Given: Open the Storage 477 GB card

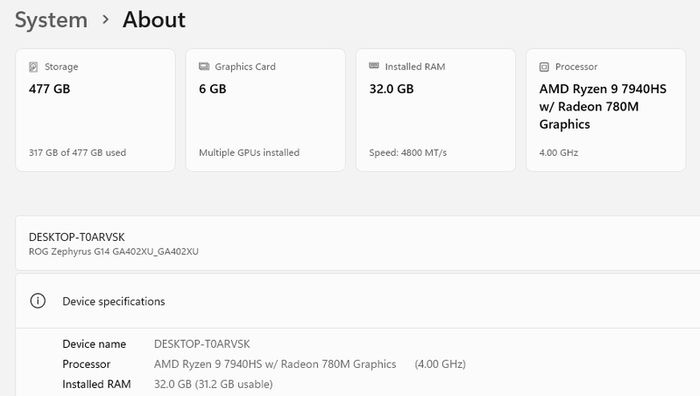Looking at the screenshot, I should pos(96,110).
